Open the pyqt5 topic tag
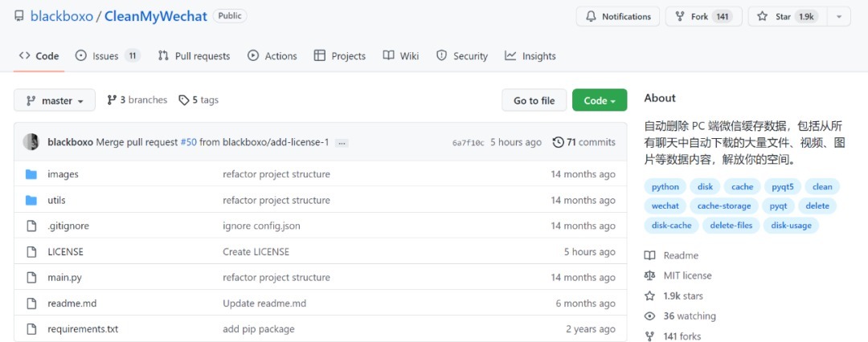Screen dimensions: 868x342 pos(783,187)
